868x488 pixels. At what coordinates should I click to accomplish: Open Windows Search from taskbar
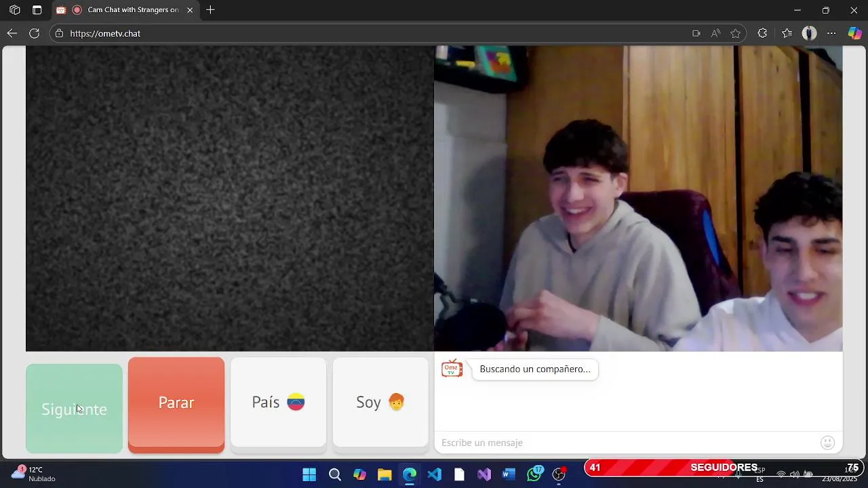pyautogui.click(x=334, y=474)
